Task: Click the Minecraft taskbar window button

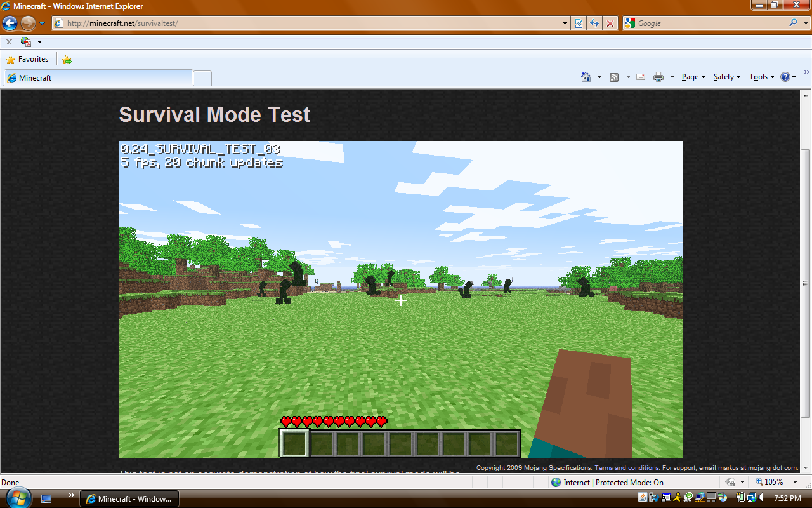Action: [x=129, y=499]
